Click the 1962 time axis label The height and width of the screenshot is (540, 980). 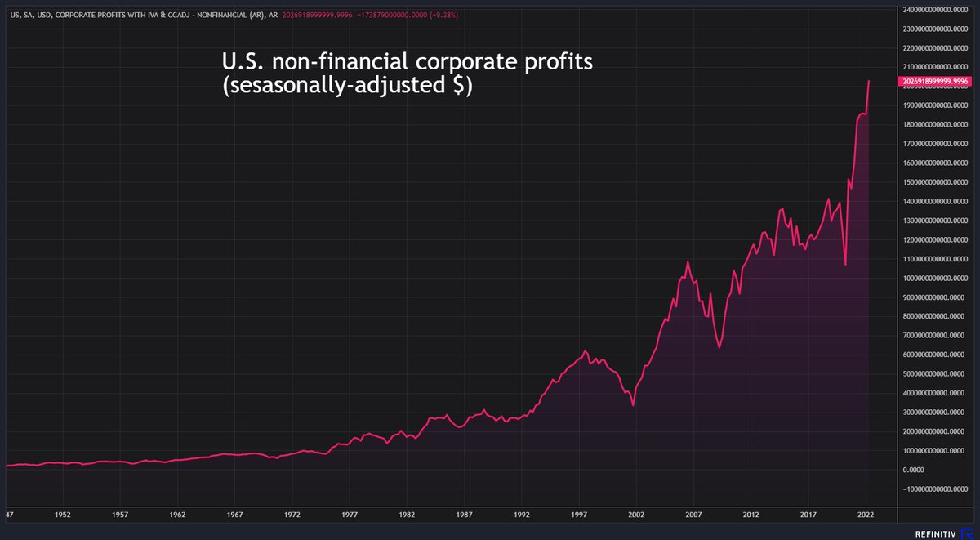coord(178,515)
